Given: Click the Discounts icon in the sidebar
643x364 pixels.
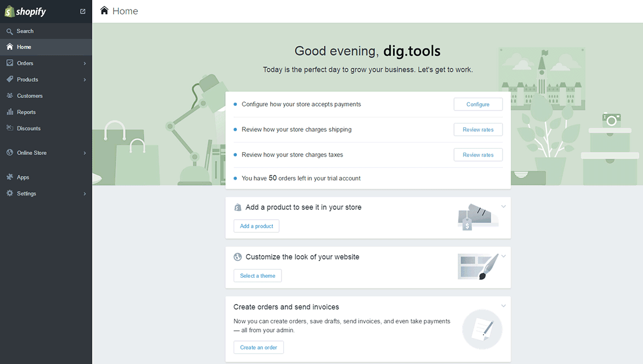Looking at the screenshot, I should pyautogui.click(x=10, y=128).
